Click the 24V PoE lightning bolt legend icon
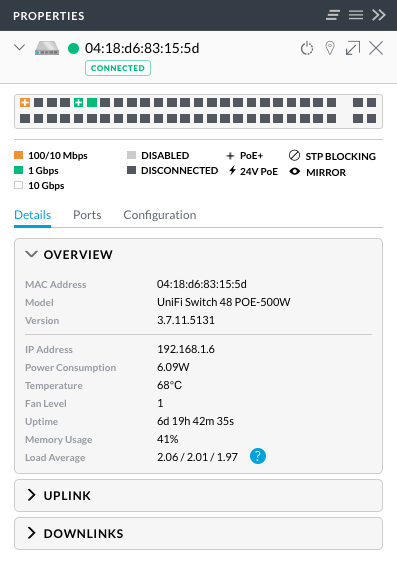Viewport: 397px width, 563px height. (232, 171)
